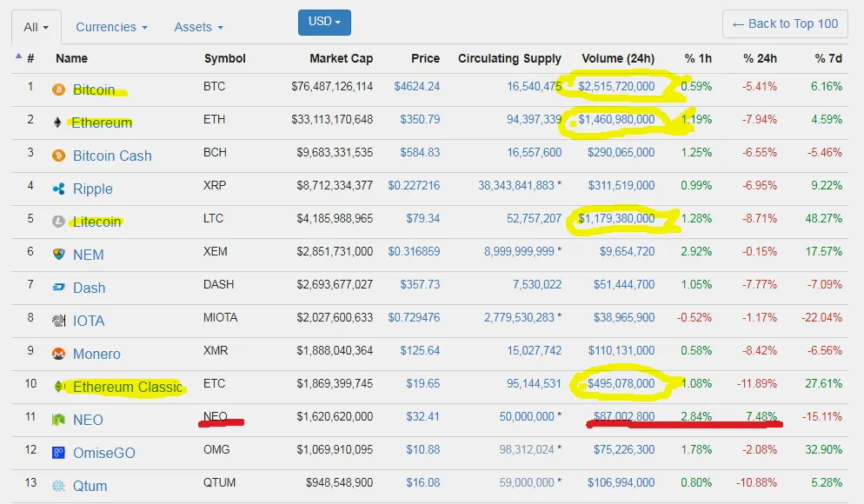Click the IOTA logo icon
This screenshot has height=504, width=864.
coord(58,321)
